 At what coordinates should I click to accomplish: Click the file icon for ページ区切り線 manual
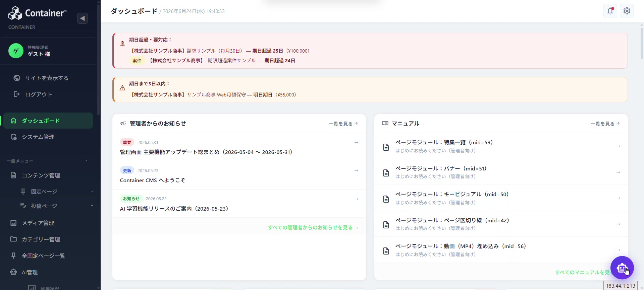point(386,225)
